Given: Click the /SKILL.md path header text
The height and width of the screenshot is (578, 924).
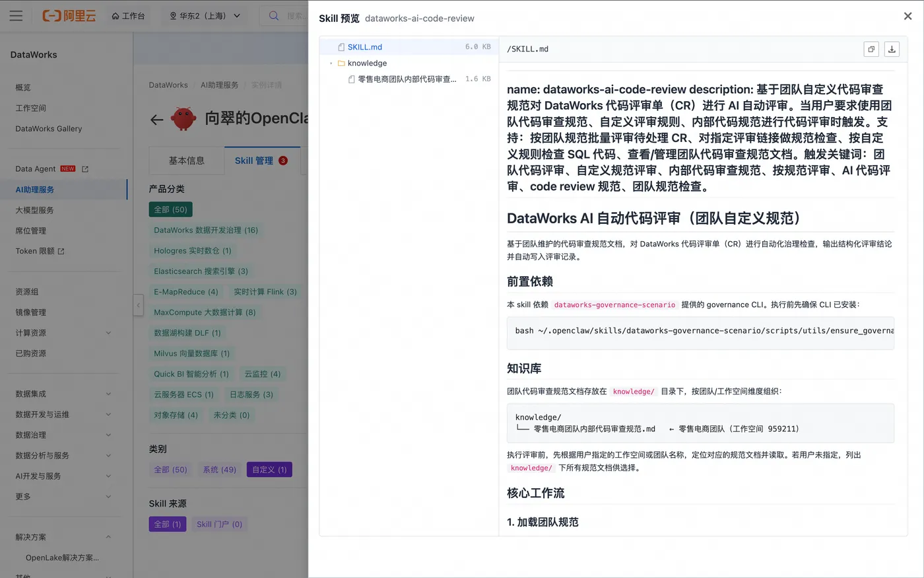Looking at the screenshot, I should click(528, 49).
